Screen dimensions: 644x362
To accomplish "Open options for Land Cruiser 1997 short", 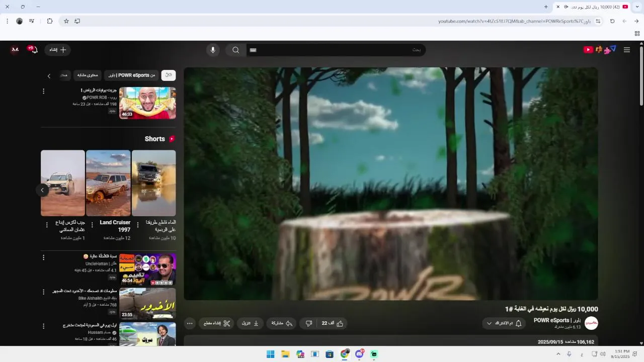I will click(92, 225).
